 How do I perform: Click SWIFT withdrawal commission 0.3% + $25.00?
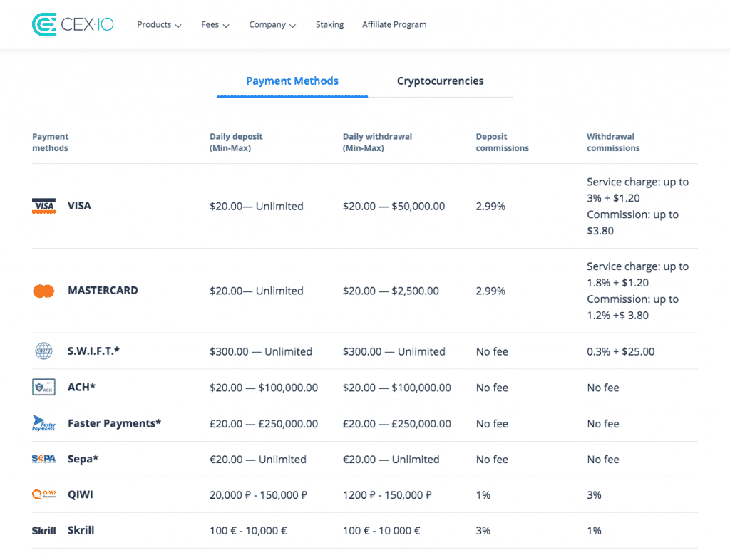pos(621,352)
